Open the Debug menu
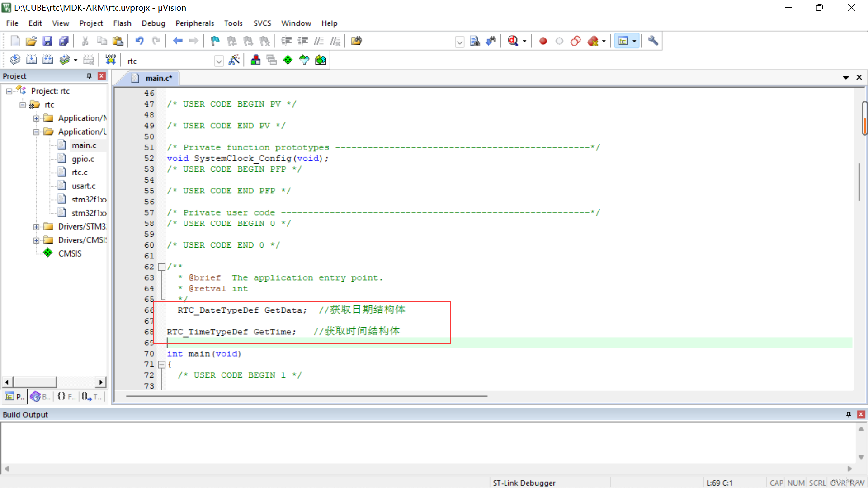868x488 pixels. coord(153,23)
